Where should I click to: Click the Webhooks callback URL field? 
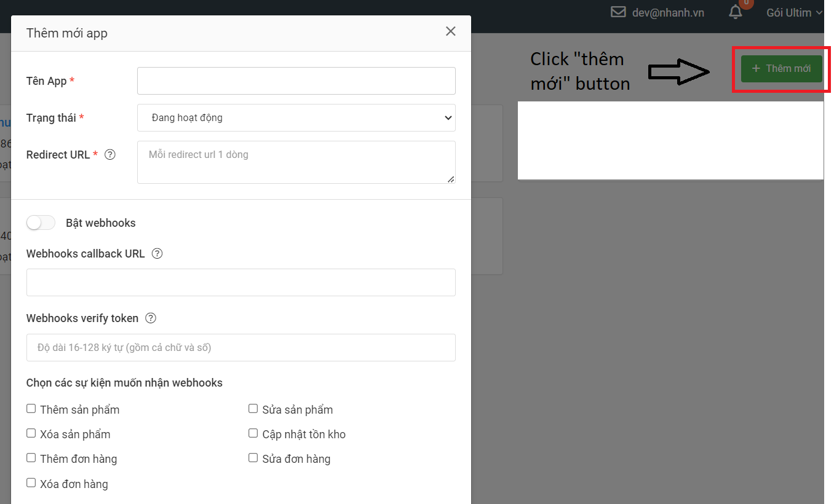(x=240, y=283)
